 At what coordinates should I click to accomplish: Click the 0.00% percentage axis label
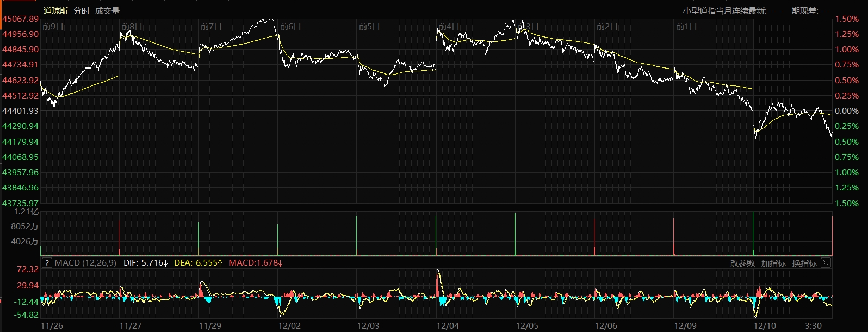[847, 110]
